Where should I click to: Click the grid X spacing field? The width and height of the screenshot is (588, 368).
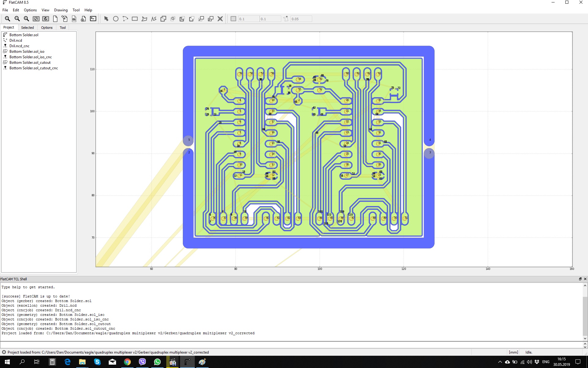point(249,19)
